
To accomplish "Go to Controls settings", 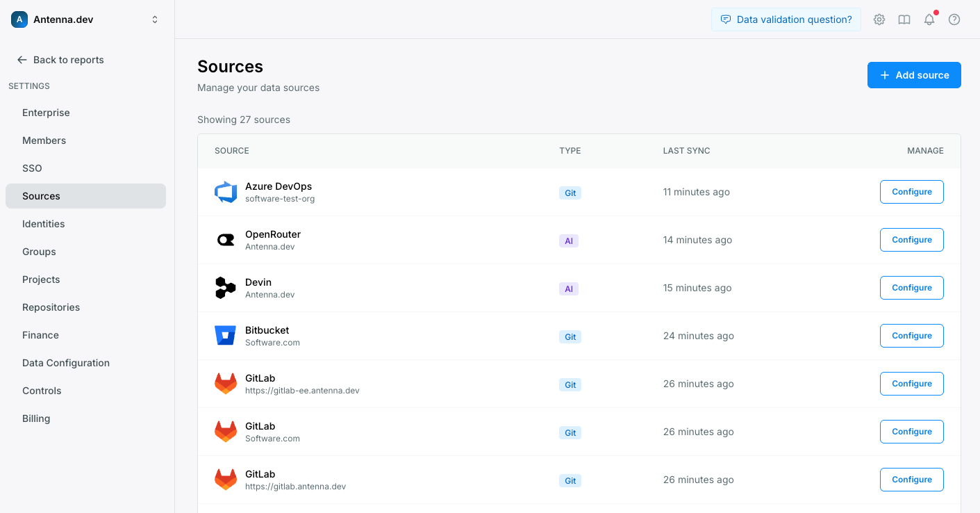I will click(85, 391).
